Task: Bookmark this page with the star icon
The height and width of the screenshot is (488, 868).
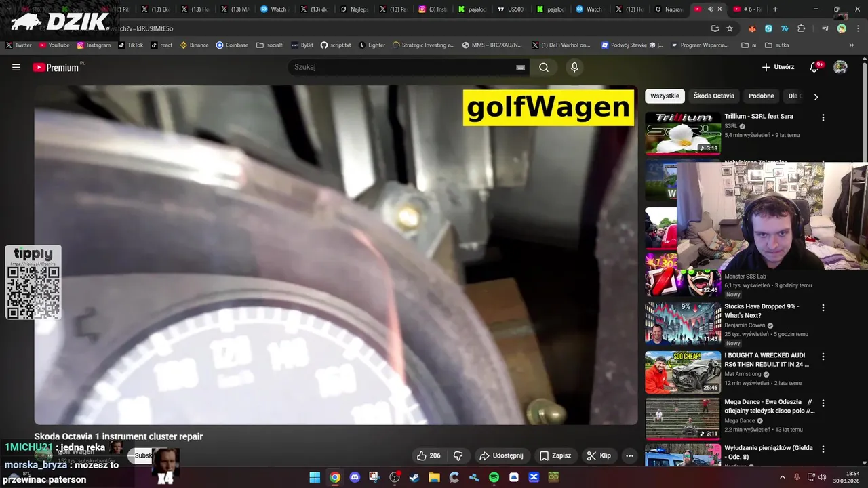Action: pos(730,28)
